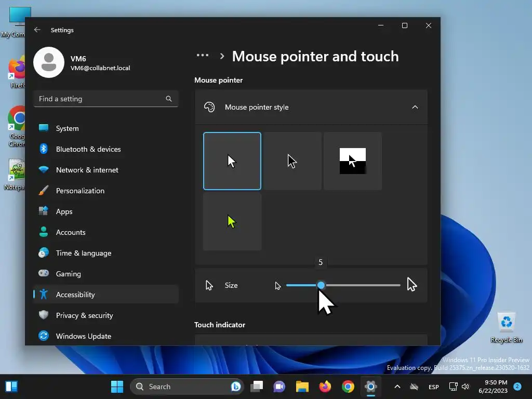Click the Mouse pointer section heading
The width and height of the screenshot is (532, 399).
[219, 81]
